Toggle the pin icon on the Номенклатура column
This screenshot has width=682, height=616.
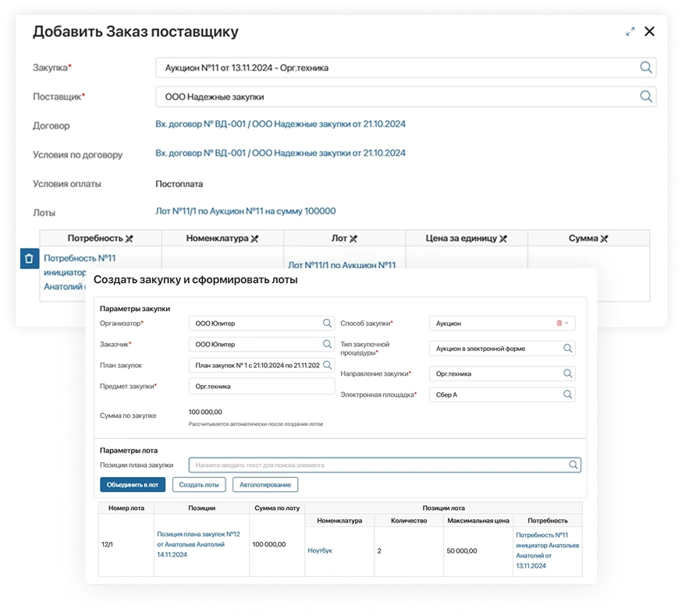tap(254, 239)
